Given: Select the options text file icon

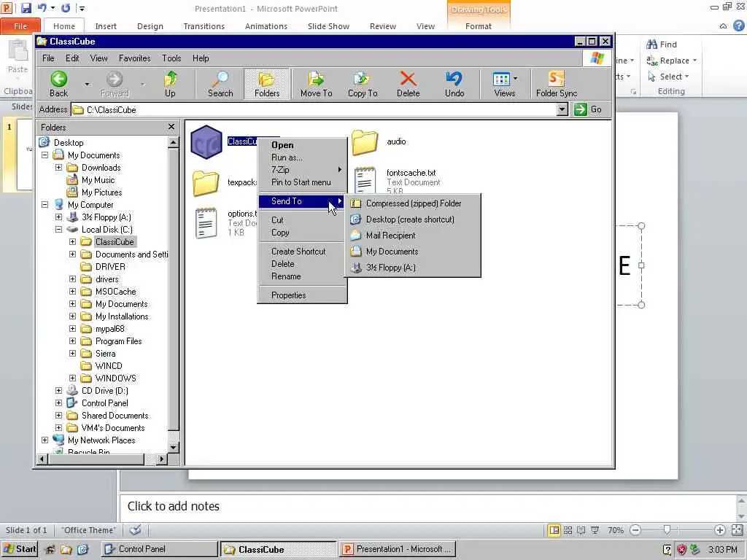Looking at the screenshot, I should (206, 223).
